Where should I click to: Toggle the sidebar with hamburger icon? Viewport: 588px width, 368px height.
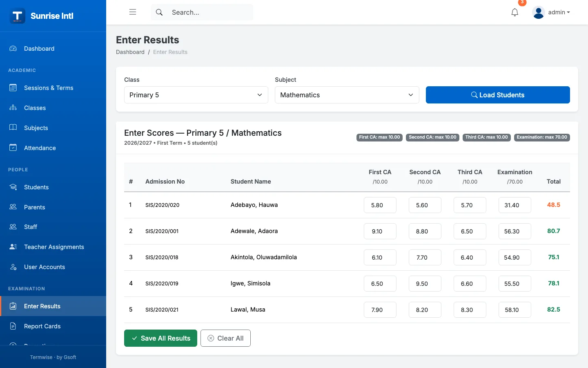pyautogui.click(x=133, y=12)
